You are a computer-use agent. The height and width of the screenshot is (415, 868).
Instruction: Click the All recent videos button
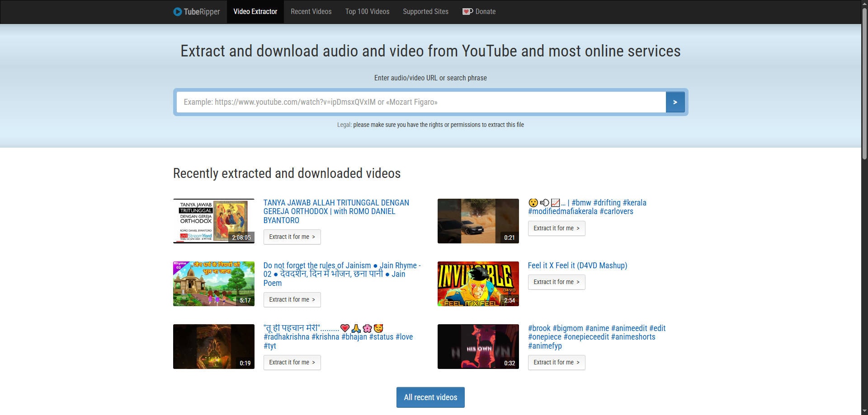[x=430, y=397]
